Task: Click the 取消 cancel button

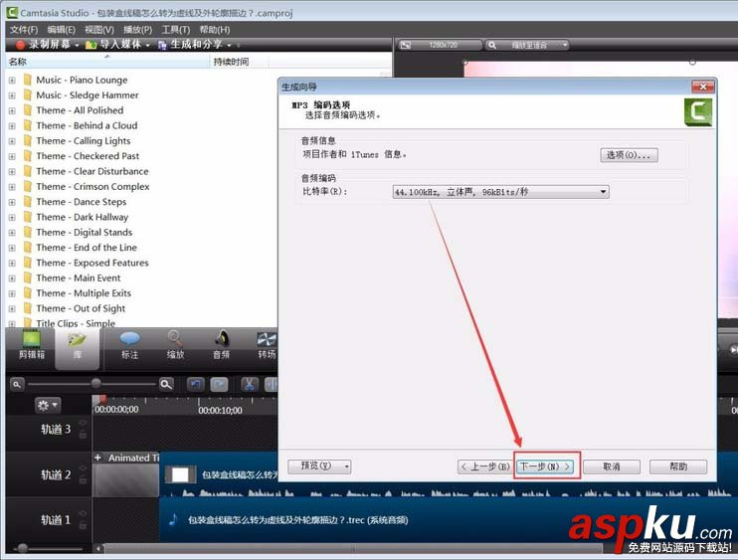Action: (612, 467)
